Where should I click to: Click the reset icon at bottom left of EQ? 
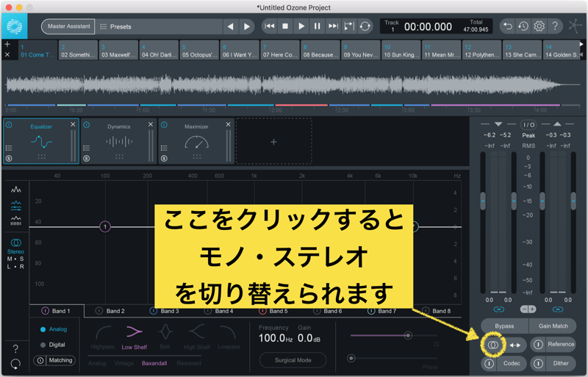[x=15, y=364]
